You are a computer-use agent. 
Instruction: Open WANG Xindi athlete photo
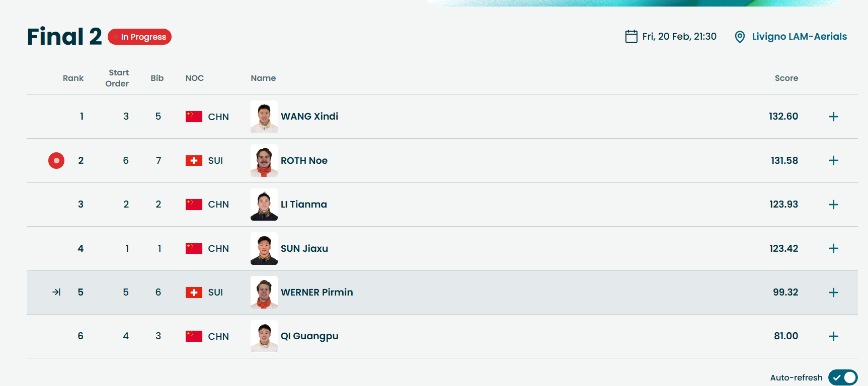(264, 117)
